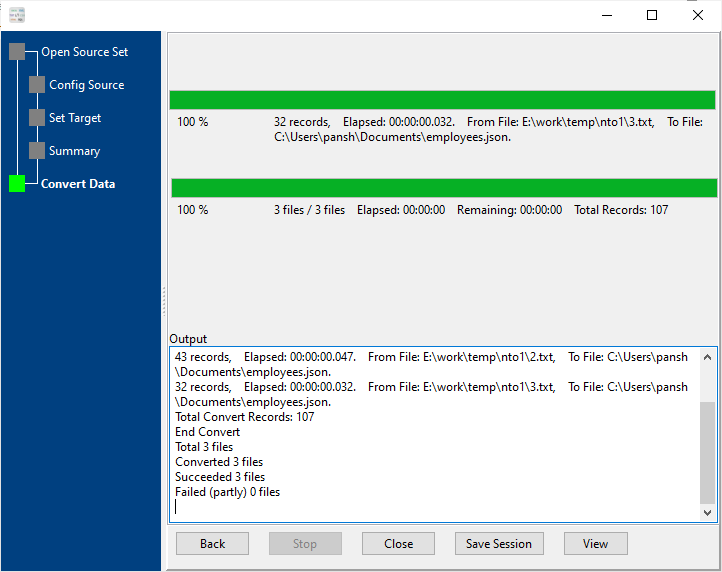The height and width of the screenshot is (572, 722).
Task: Click gray step icon beside Summary
Action: click(37, 151)
